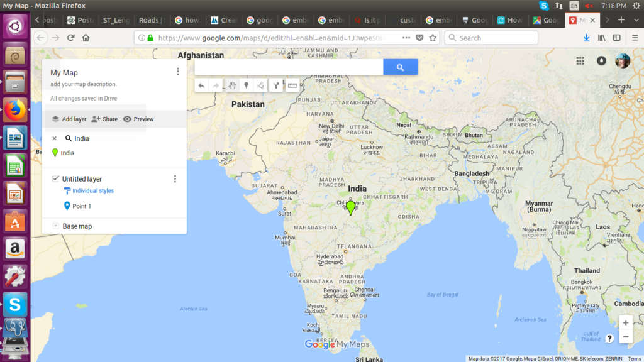Open Untitled layer three-dot options menu
Image resolution: width=644 pixels, height=362 pixels.
175,179
